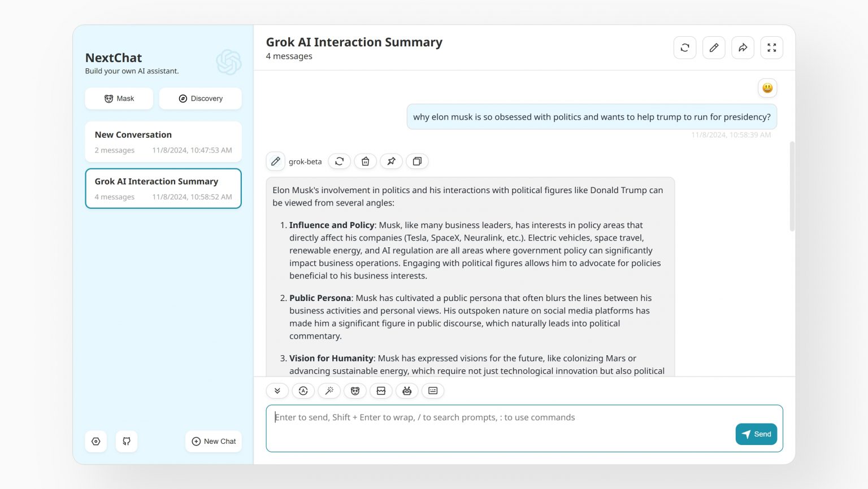Copy the assistant's message
Image resolution: width=868 pixels, height=489 pixels.
[417, 161]
